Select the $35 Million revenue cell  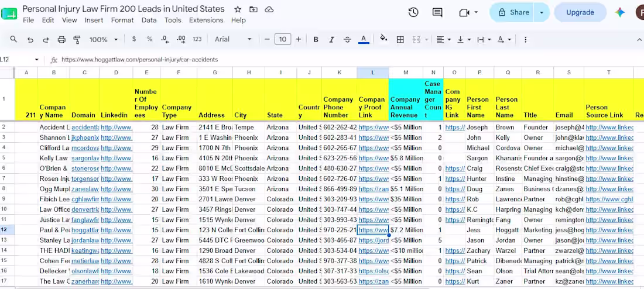[406, 199]
